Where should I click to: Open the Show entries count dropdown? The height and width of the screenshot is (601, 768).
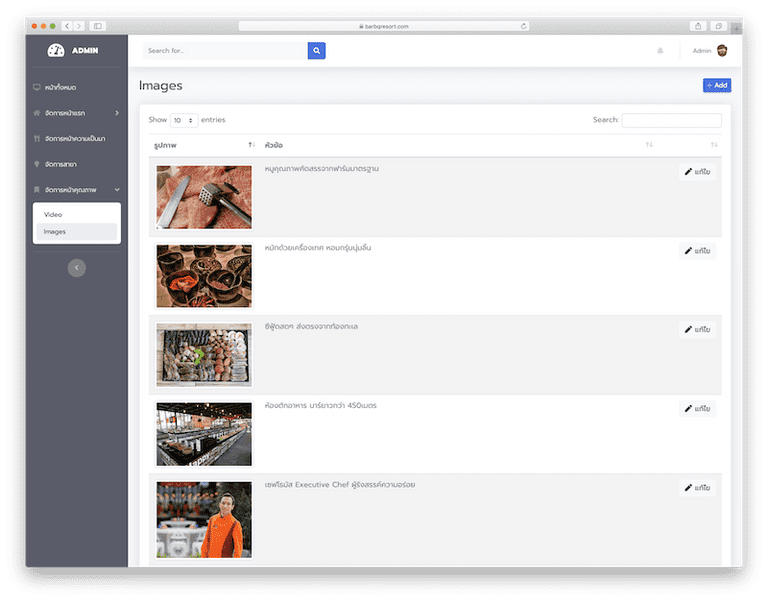pos(184,120)
